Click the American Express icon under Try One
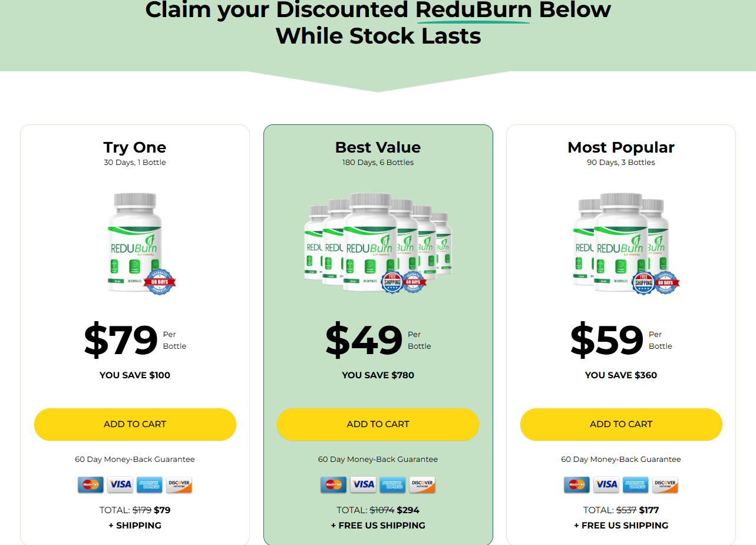756x545 pixels. (x=149, y=484)
